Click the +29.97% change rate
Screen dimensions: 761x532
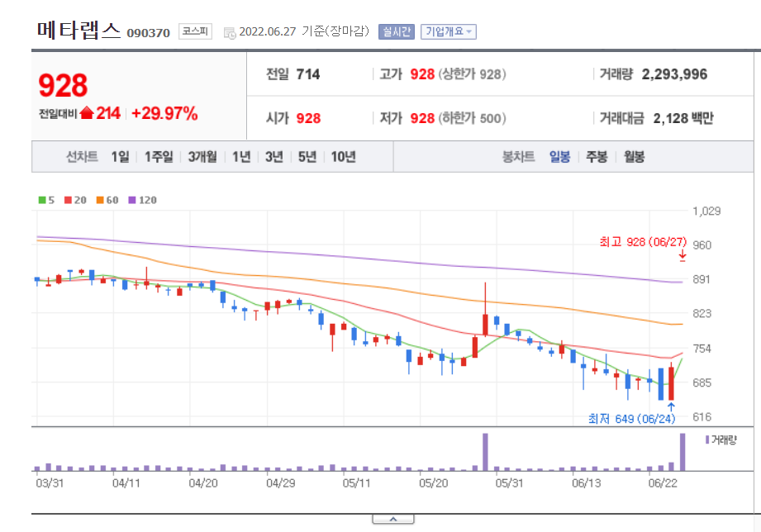pyautogui.click(x=164, y=113)
